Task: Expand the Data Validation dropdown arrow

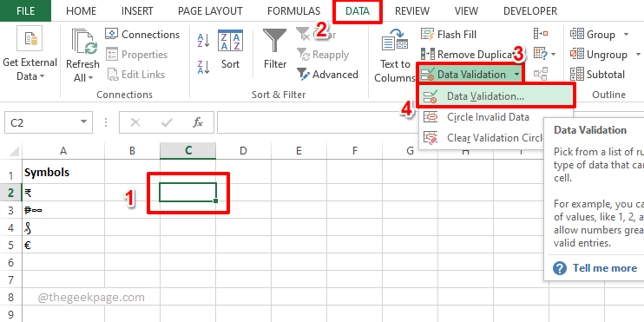Action: point(516,75)
